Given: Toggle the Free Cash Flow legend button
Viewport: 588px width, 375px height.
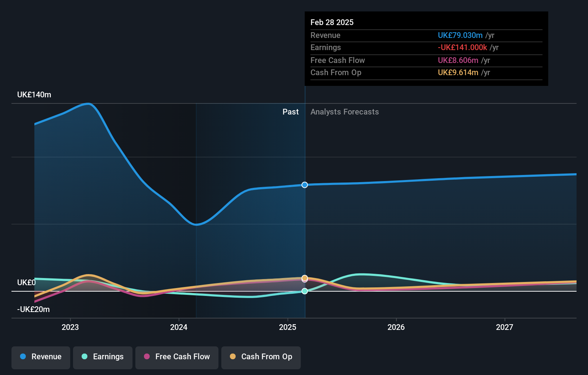Looking at the screenshot, I should pyautogui.click(x=177, y=357).
